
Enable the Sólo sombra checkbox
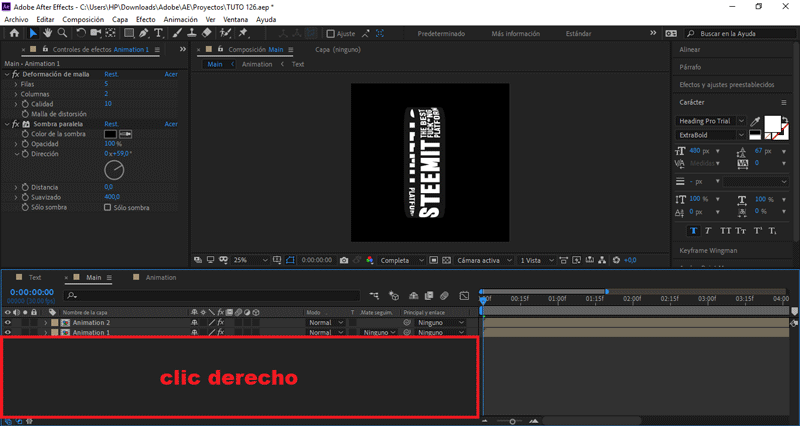click(x=108, y=208)
